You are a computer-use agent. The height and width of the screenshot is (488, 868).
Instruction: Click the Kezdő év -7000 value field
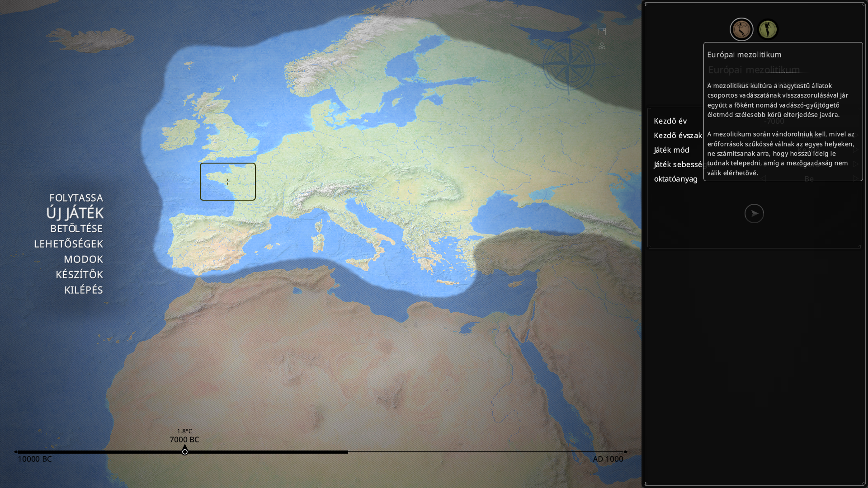[774, 121]
